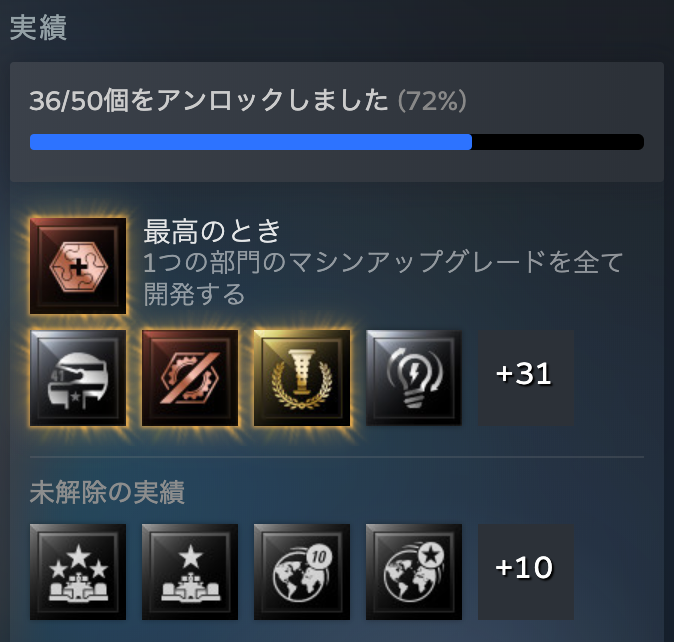Click the puzzle hexagon achievement icon
Screen dimensions: 674x642
(78, 266)
